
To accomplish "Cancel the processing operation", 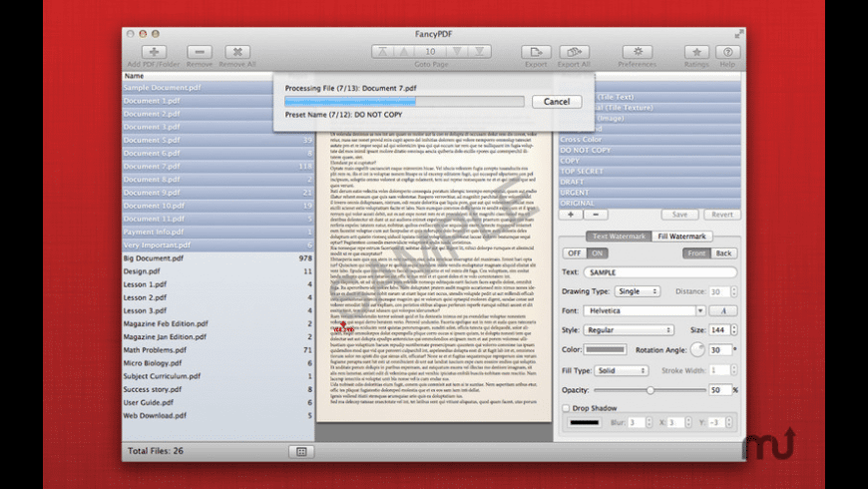I will 557,102.
